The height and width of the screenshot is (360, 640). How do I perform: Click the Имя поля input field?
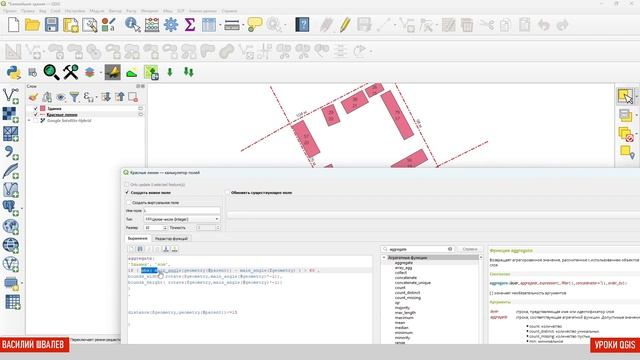[x=182, y=211]
